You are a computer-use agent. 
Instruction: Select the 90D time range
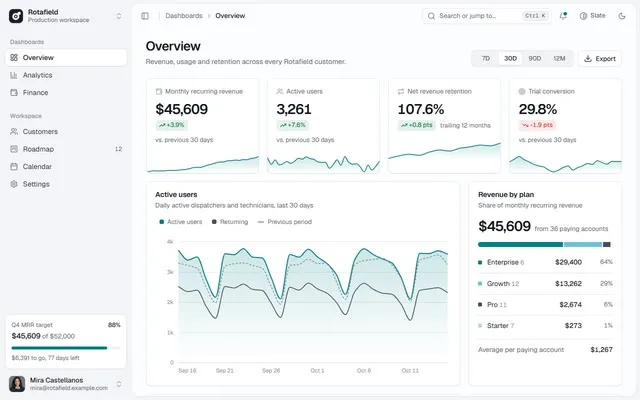tap(535, 58)
